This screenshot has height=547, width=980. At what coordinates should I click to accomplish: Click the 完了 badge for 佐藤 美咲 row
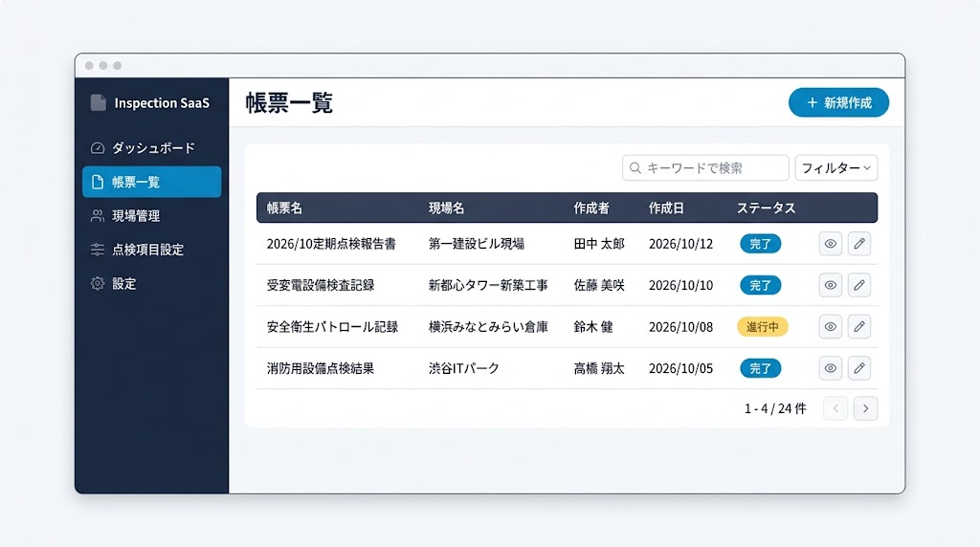tap(761, 285)
